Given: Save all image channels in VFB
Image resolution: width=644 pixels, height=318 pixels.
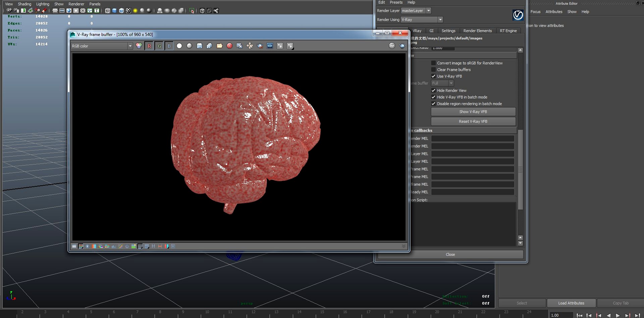Looking at the screenshot, I should pos(209,46).
